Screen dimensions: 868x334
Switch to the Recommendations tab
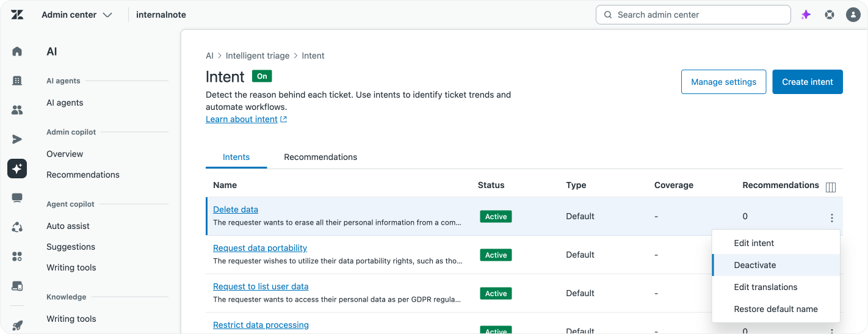(x=320, y=157)
